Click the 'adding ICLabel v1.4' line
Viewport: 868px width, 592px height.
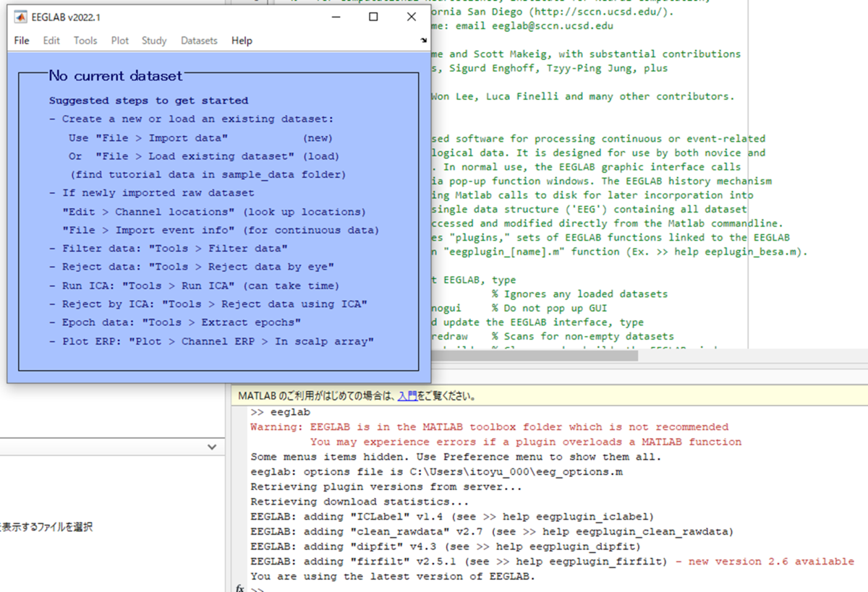[452, 516]
